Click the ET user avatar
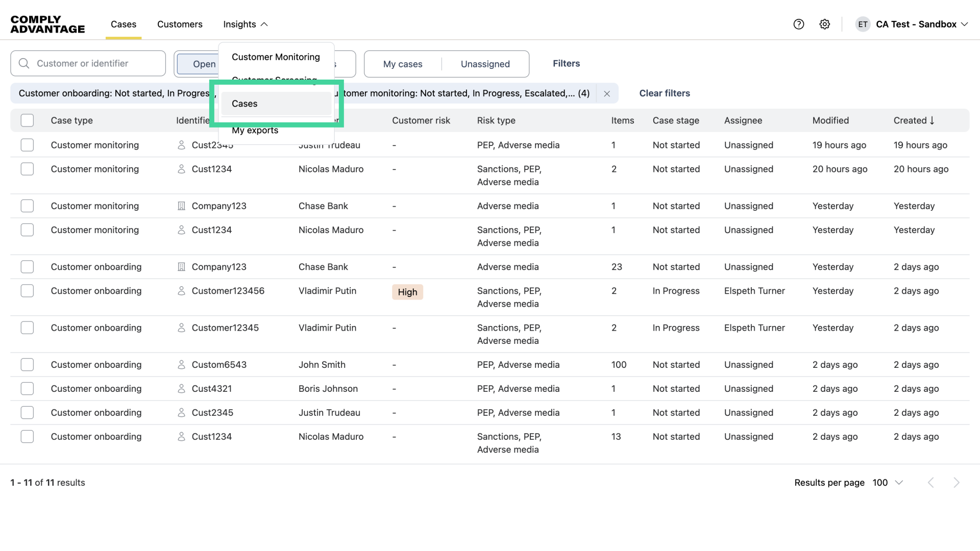The height and width of the screenshot is (551, 980). click(x=863, y=24)
